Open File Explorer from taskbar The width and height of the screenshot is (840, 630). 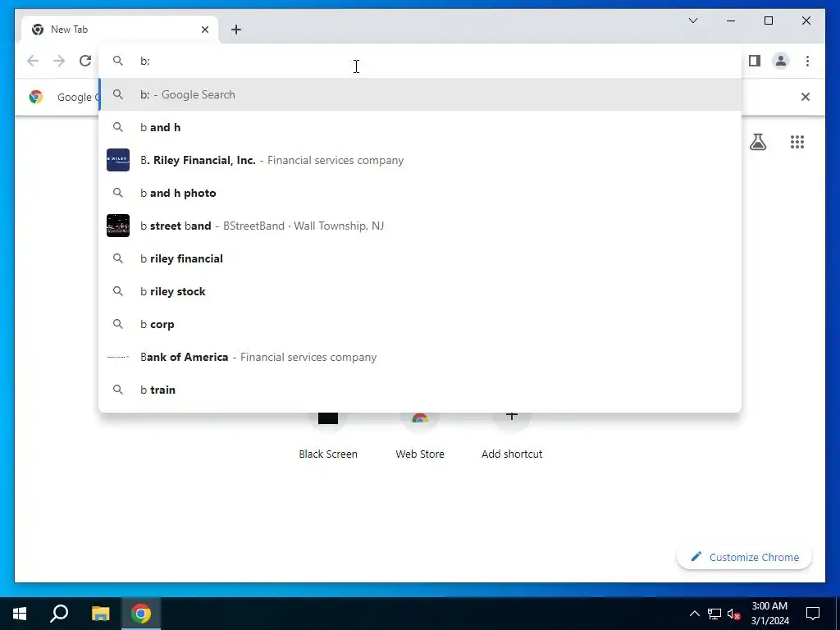pos(100,614)
